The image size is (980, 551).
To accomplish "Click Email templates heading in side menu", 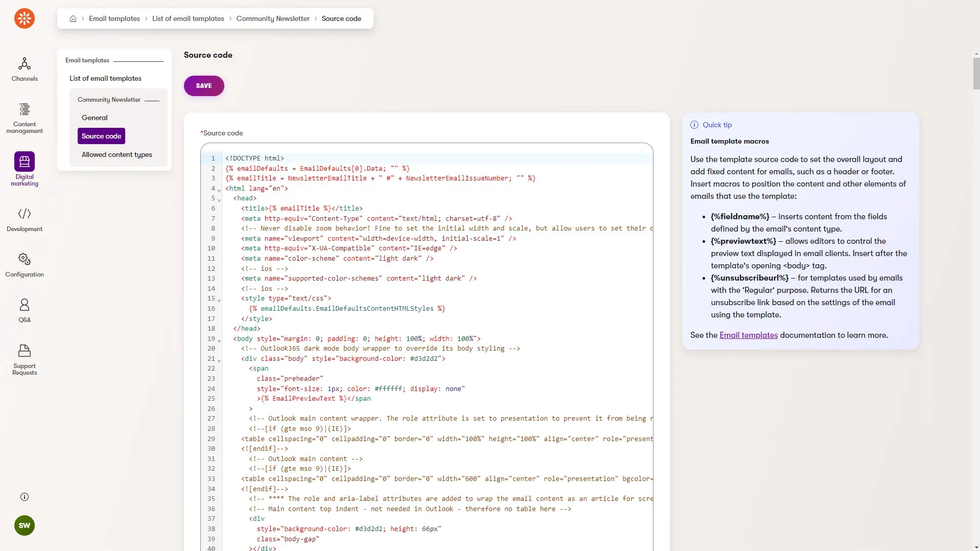I will (87, 60).
